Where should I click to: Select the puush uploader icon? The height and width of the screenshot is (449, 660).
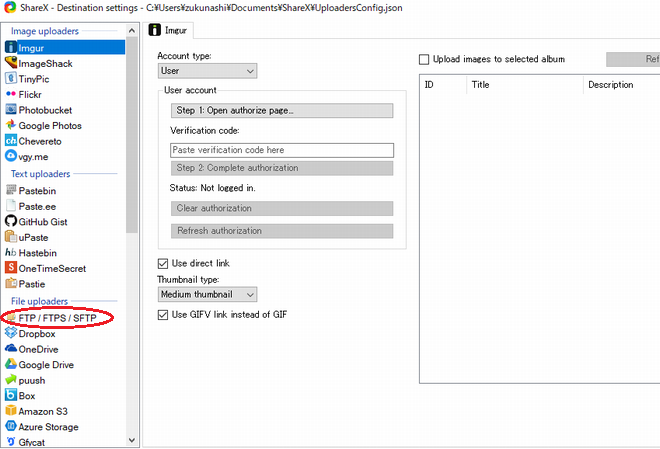click(11, 380)
